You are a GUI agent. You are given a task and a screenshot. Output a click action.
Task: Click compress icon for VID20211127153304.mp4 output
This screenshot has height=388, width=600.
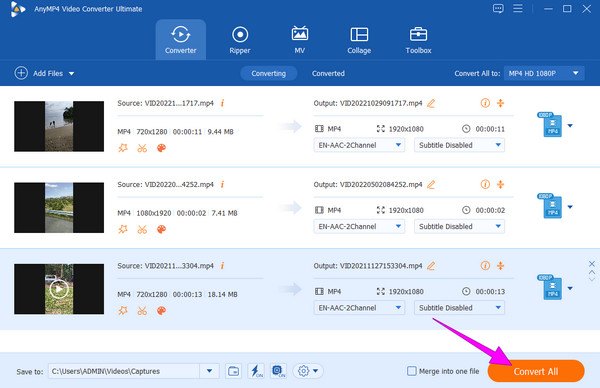coord(501,266)
